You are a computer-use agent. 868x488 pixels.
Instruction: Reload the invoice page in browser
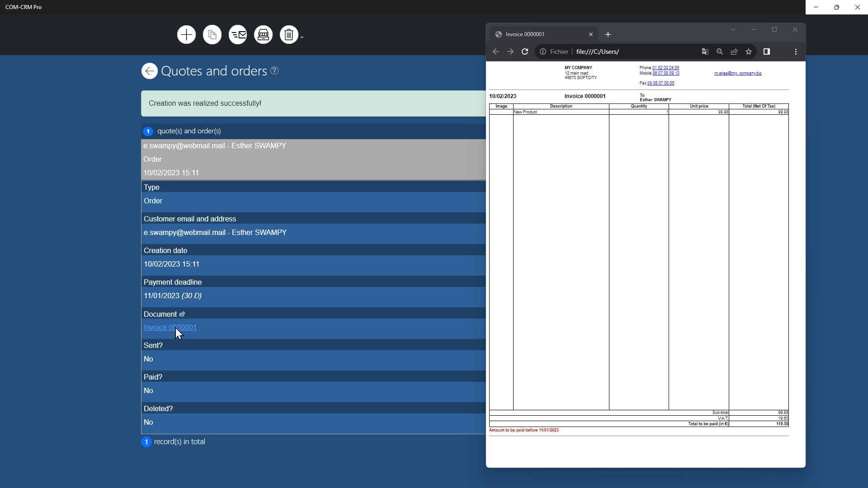pos(525,52)
